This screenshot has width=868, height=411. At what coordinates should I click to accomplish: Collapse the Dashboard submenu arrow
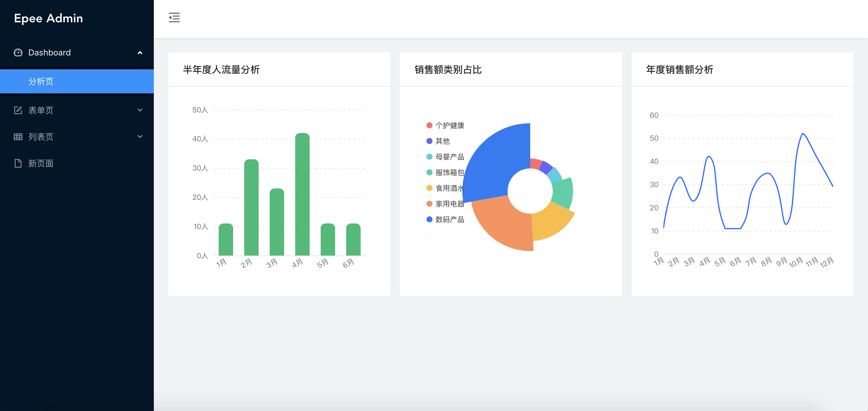click(x=140, y=53)
